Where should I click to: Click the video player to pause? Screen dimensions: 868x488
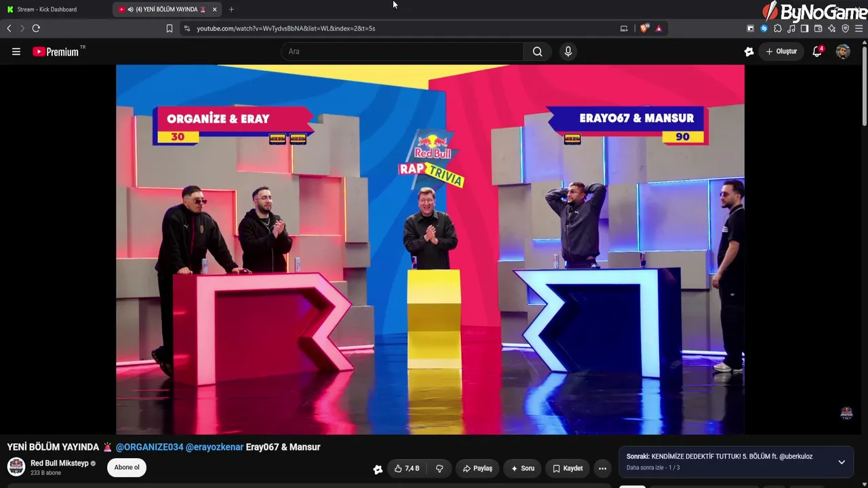[x=430, y=249]
